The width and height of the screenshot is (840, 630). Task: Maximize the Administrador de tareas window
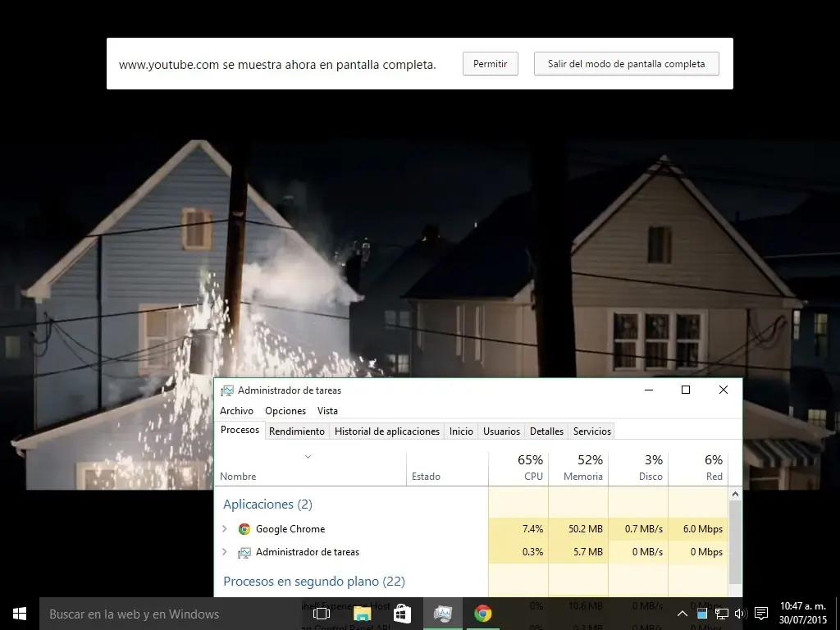pos(686,390)
